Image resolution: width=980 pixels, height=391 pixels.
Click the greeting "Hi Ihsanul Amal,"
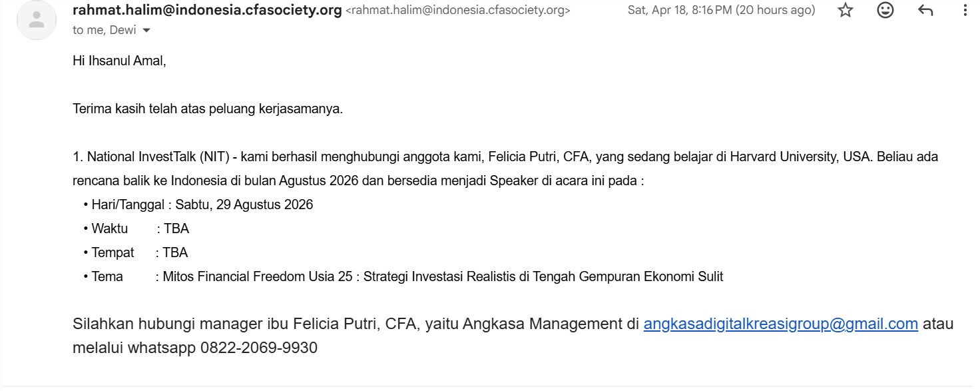coord(119,61)
